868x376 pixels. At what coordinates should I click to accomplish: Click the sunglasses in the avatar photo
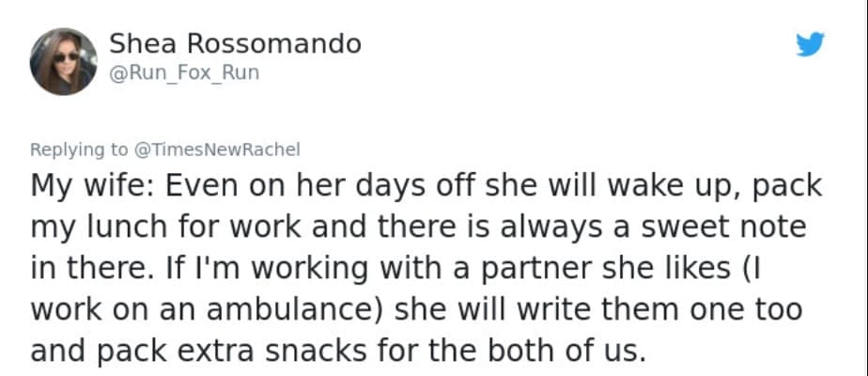point(66,56)
